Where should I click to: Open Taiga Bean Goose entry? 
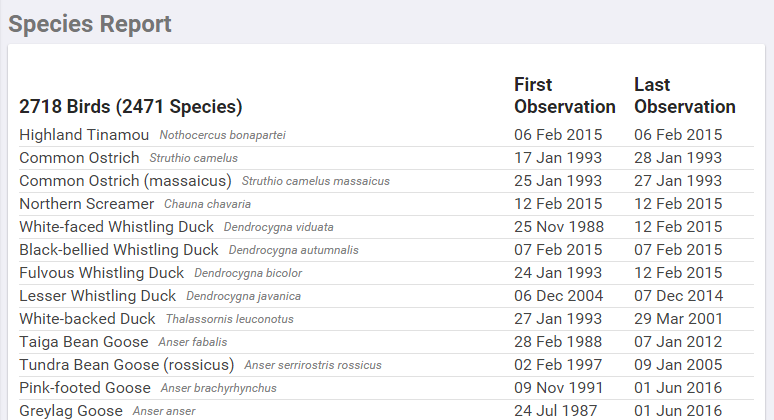pos(83,342)
